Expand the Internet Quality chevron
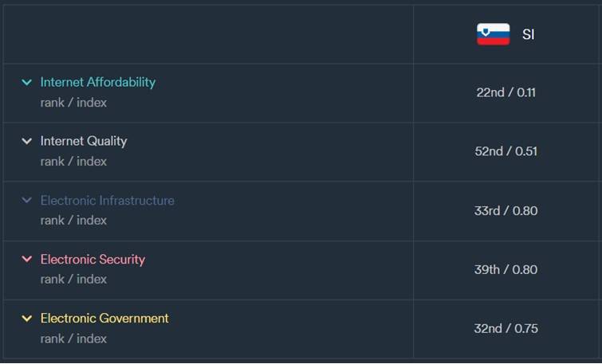This screenshot has height=364, width=602. tap(27, 141)
